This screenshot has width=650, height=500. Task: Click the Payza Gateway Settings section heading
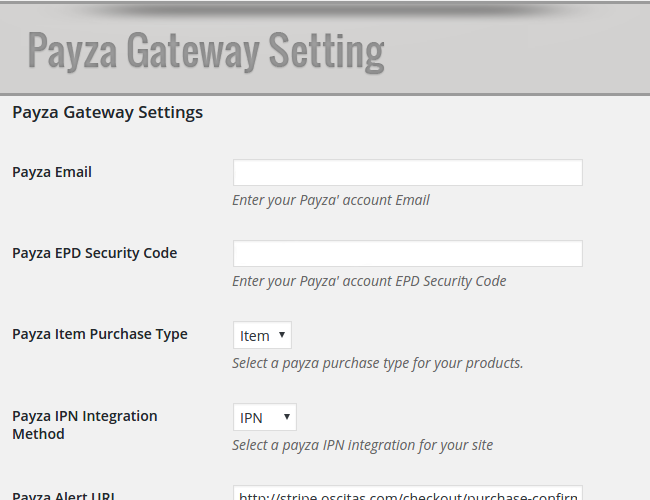(107, 112)
